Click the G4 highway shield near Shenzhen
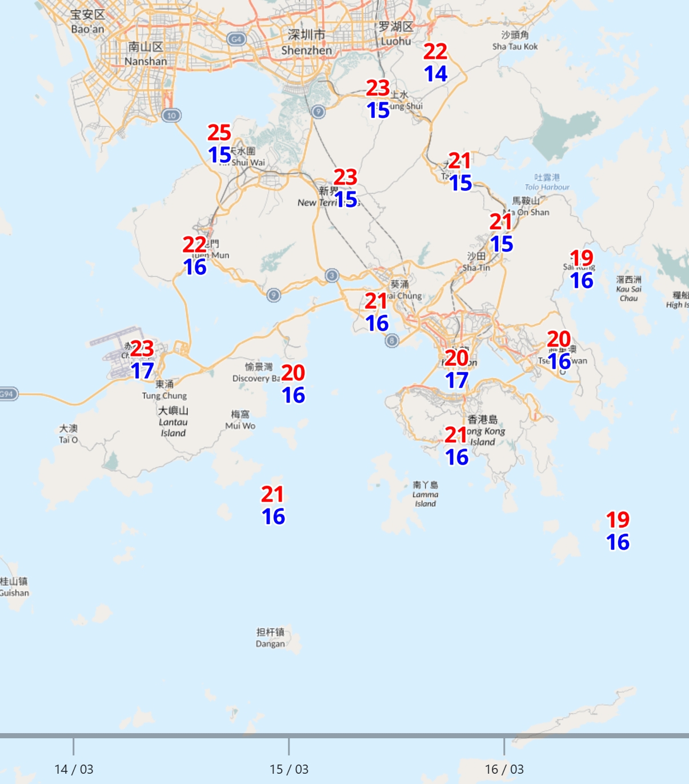 click(236, 39)
